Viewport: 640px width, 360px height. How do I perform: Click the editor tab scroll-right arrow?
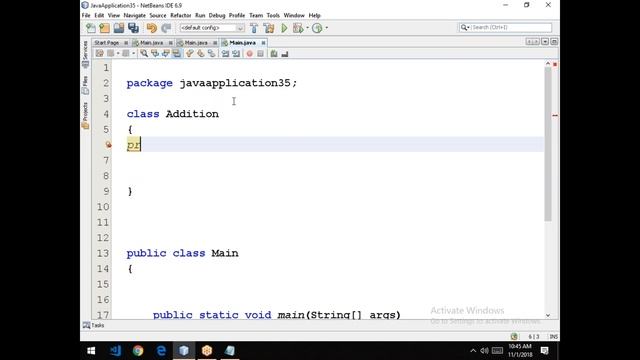pyautogui.click(x=535, y=42)
